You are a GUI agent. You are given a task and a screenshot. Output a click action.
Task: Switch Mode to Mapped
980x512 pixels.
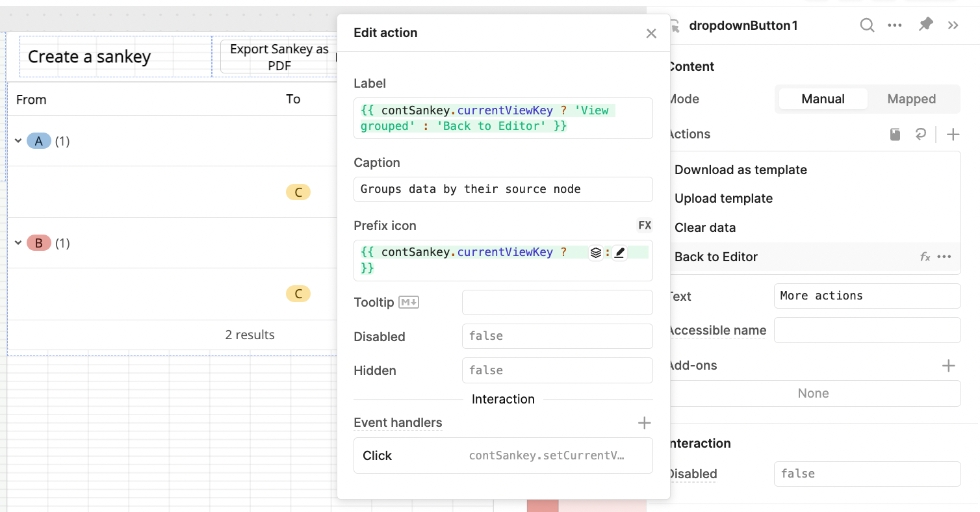coord(912,99)
